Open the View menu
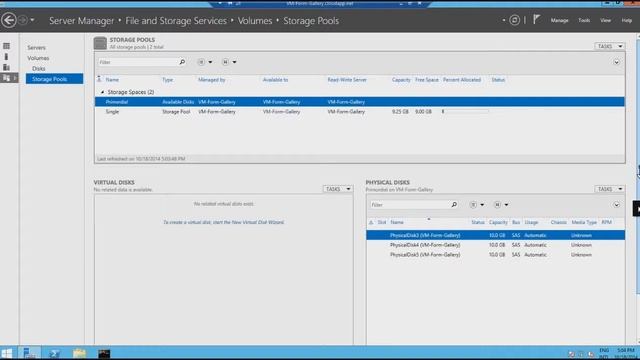 click(x=605, y=20)
